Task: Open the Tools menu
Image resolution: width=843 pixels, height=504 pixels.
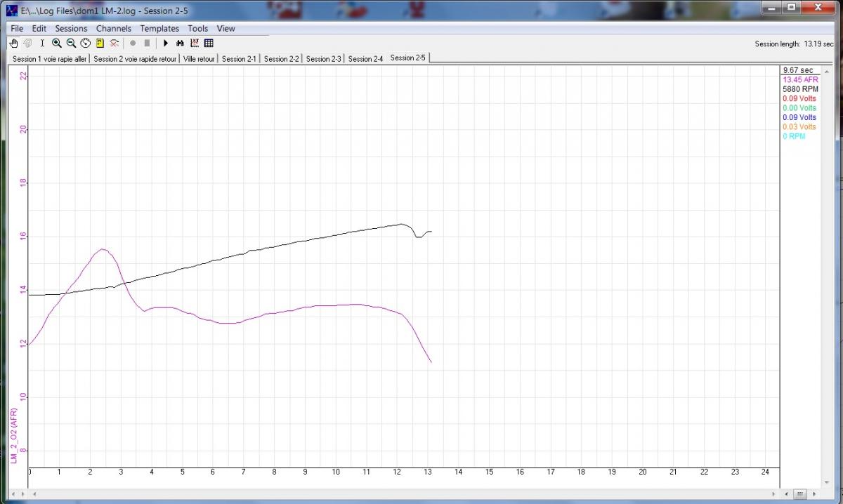Action: (198, 29)
